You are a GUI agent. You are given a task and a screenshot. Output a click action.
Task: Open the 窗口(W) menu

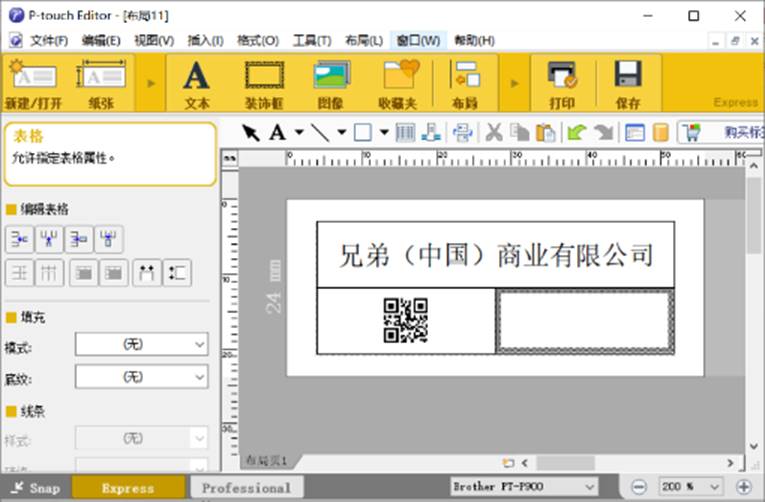pos(418,40)
